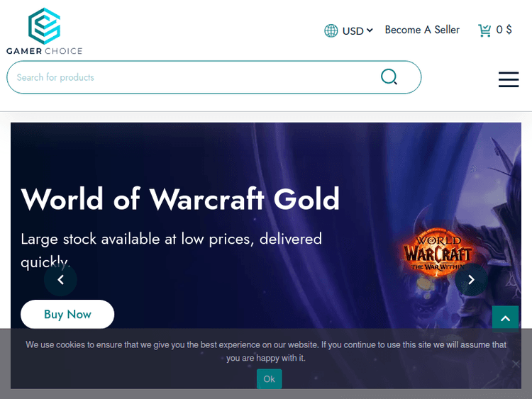Click the World of Warcraft Gold heading
The width and height of the screenshot is (532, 399).
tap(180, 199)
